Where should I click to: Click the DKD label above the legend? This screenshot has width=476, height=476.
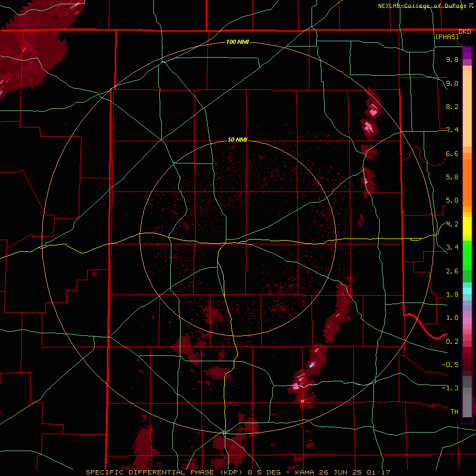coord(465,32)
